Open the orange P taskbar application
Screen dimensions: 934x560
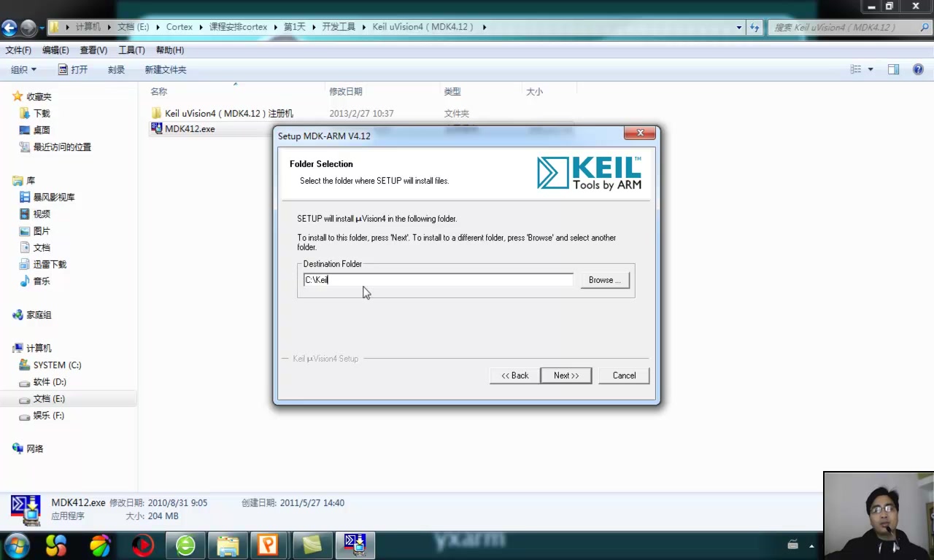268,545
